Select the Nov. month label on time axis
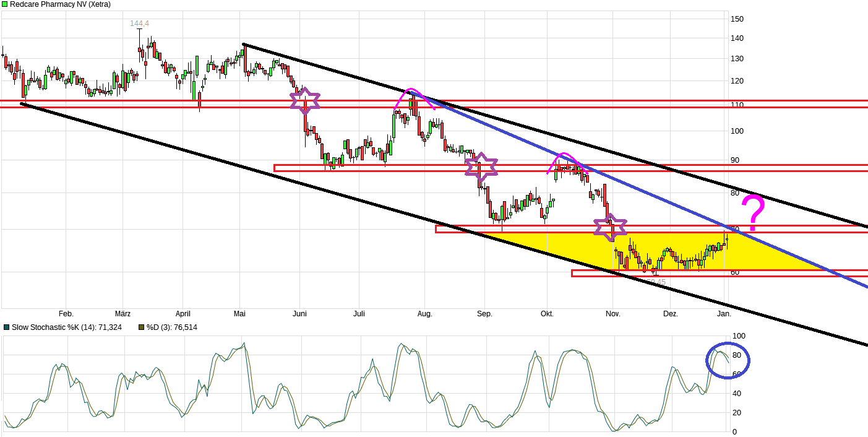 pyautogui.click(x=612, y=314)
